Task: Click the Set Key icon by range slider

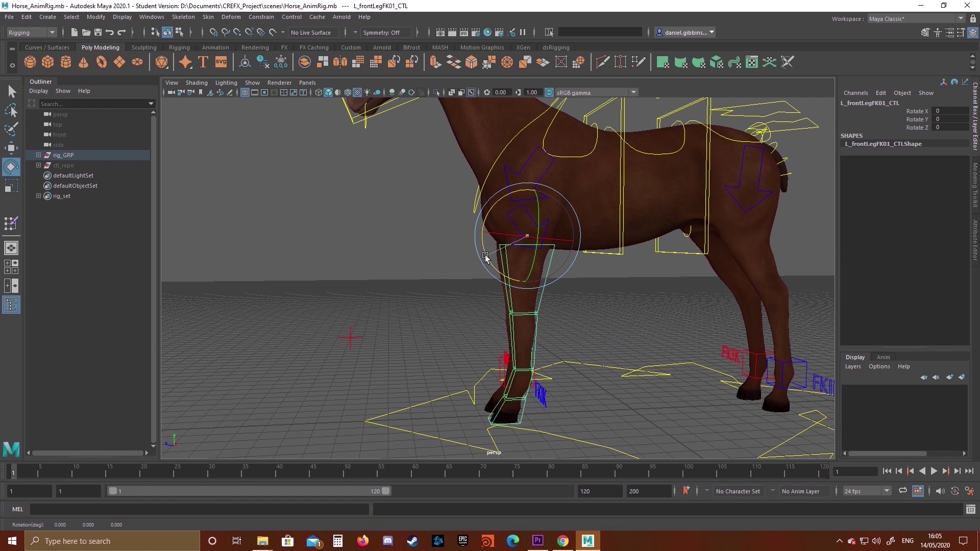Action: point(686,491)
